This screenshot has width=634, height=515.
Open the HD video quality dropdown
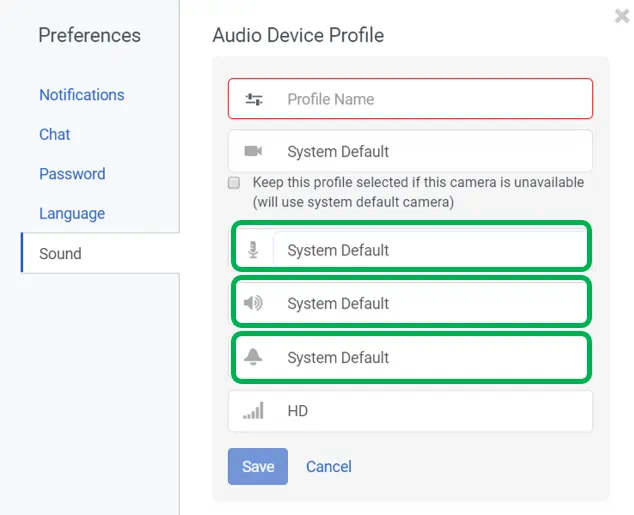point(430,411)
